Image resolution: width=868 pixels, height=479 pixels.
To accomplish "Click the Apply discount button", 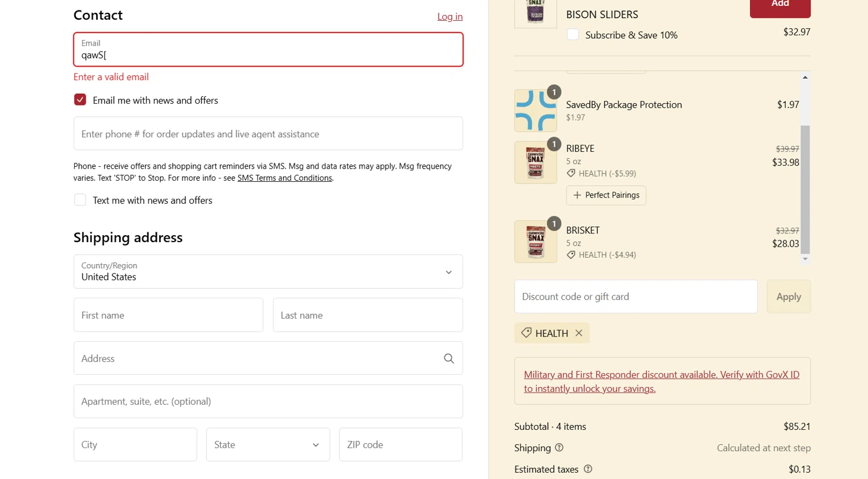I will click(x=789, y=297).
